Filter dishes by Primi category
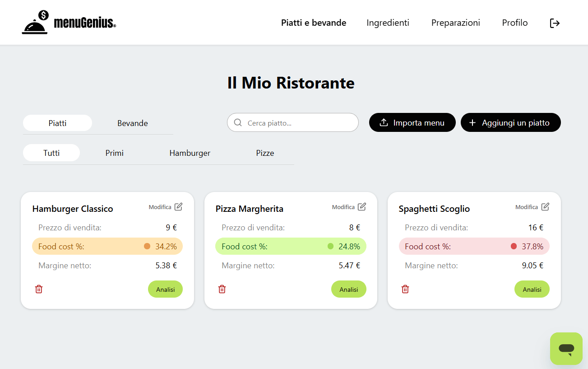 click(115, 153)
